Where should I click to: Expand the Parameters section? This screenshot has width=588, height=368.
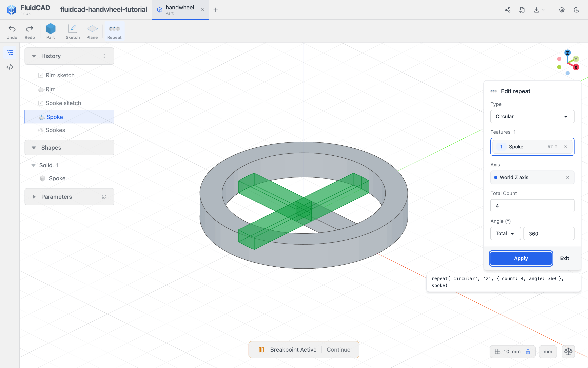(34, 197)
